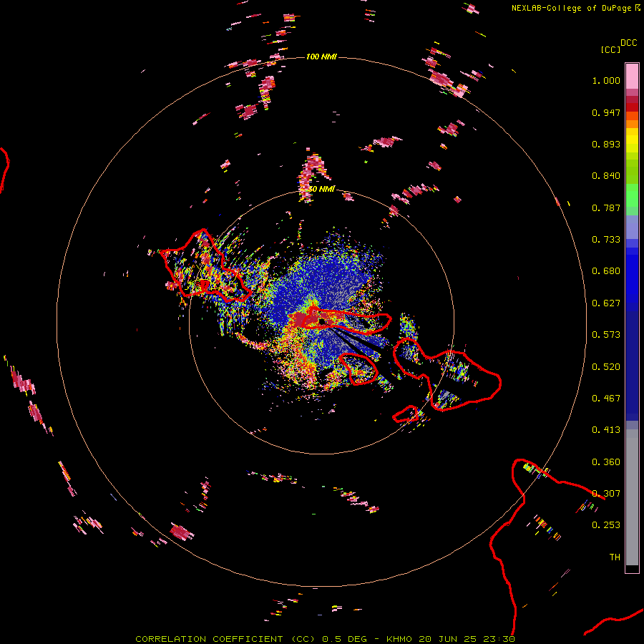Click the 100 NMI range ring label
Image resolution: width=644 pixels, height=644 pixels.
pyautogui.click(x=321, y=57)
